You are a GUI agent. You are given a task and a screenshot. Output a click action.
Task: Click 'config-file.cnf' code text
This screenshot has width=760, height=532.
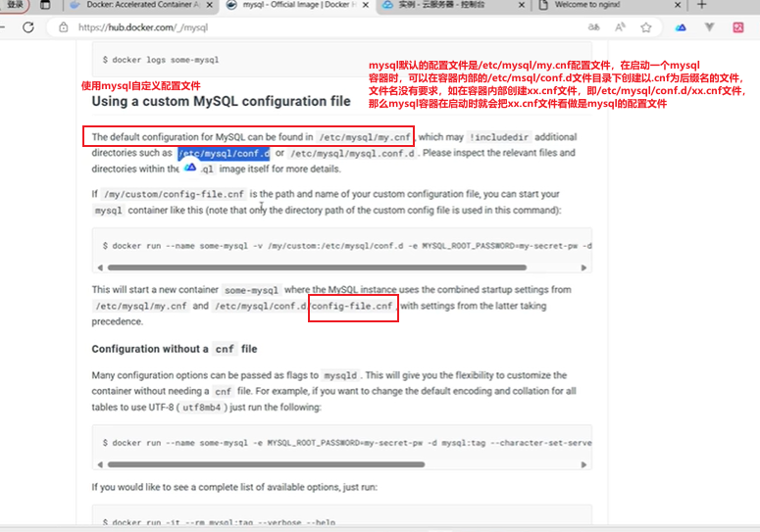tap(352, 307)
